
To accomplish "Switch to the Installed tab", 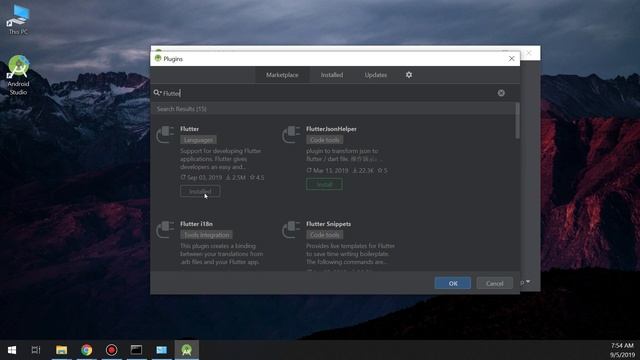I will click(331, 75).
